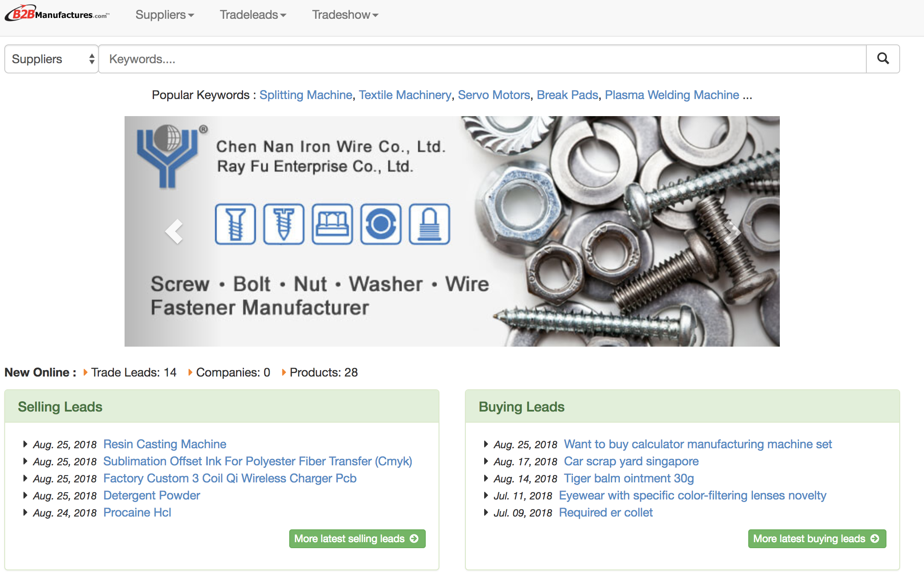Screen dimensions: 924x584
Task: Click the B2BManufactures.com logo
Action: point(57,14)
